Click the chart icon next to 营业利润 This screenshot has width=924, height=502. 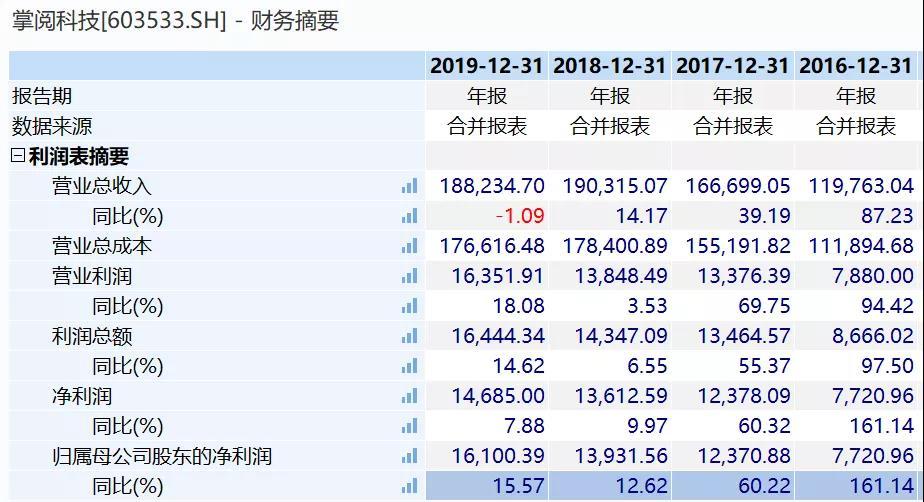[409, 276]
